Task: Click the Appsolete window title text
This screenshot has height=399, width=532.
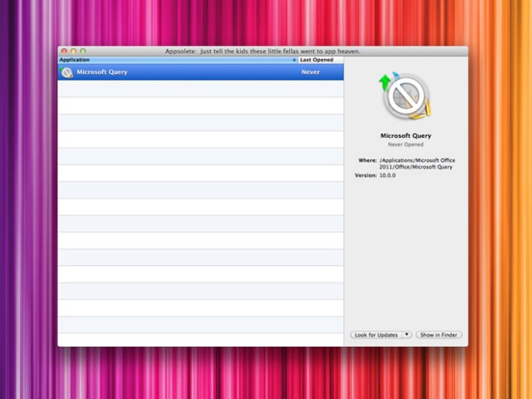Action: coord(263,52)
